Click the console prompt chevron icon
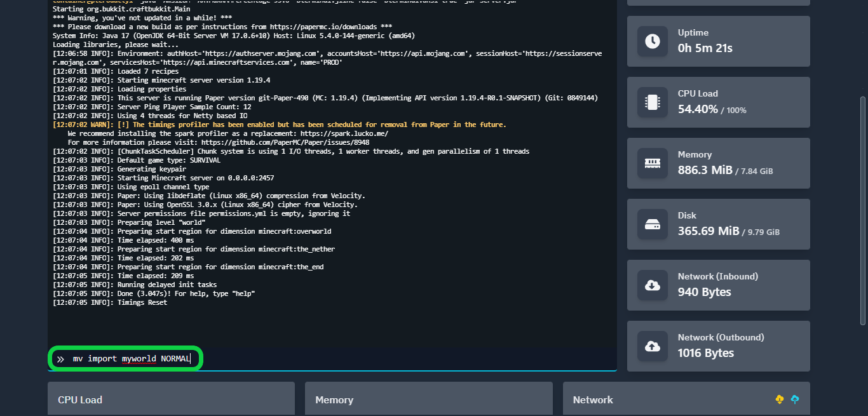 tap(60, 358)
